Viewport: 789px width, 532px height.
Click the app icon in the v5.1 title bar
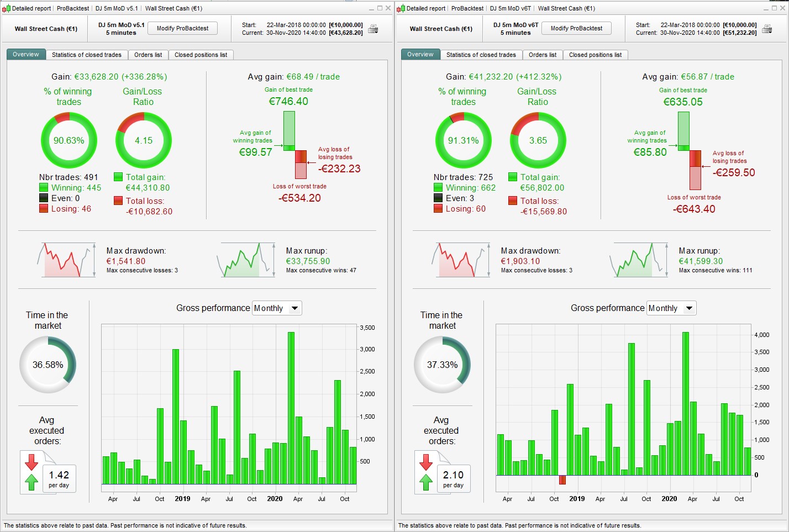pos(6,8)
